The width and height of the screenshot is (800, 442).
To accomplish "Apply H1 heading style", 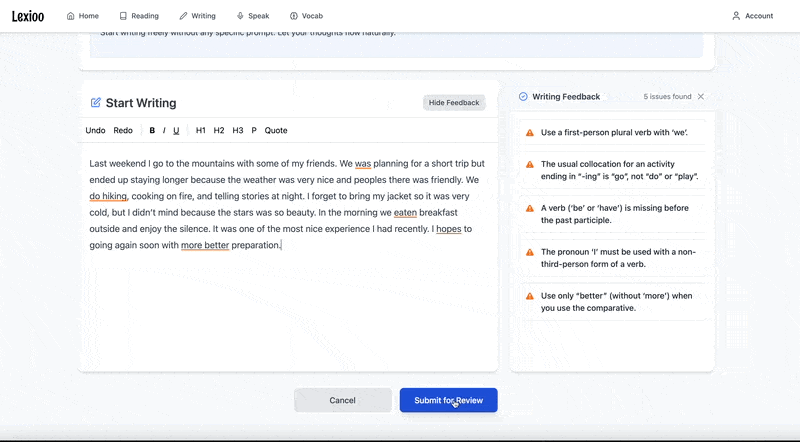I will [x=201, y=130].
